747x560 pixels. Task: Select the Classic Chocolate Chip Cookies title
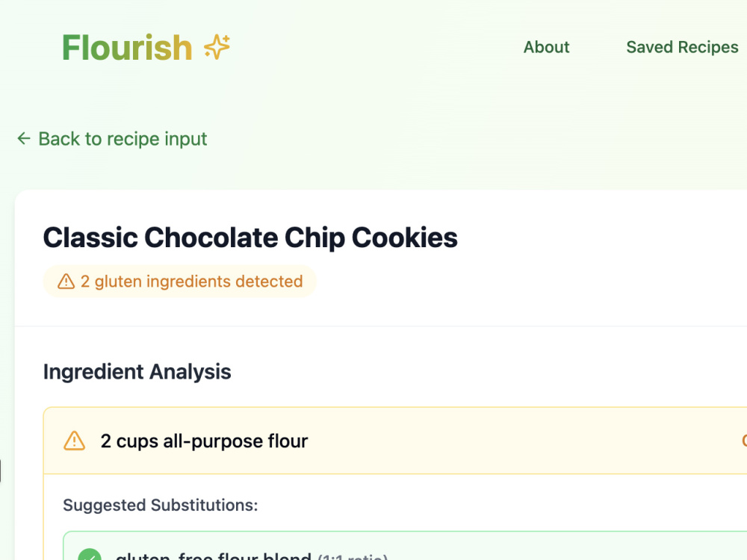[x=250, y=237]
